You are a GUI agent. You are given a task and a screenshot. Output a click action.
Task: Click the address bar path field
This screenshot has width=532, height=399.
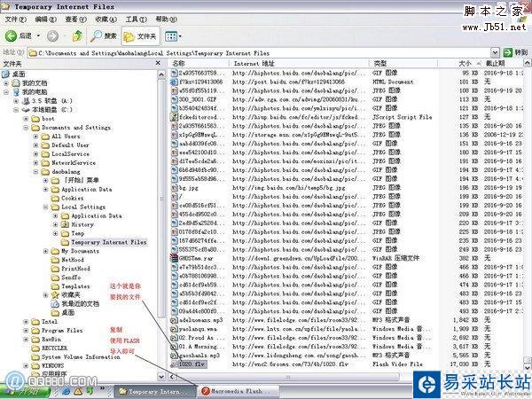tap(259, 53)
